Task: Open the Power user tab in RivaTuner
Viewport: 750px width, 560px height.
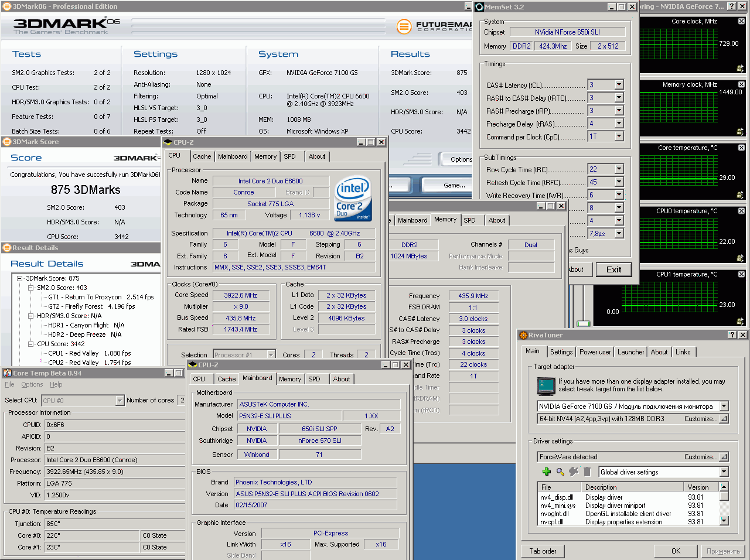Action: [x=595, y=352]
